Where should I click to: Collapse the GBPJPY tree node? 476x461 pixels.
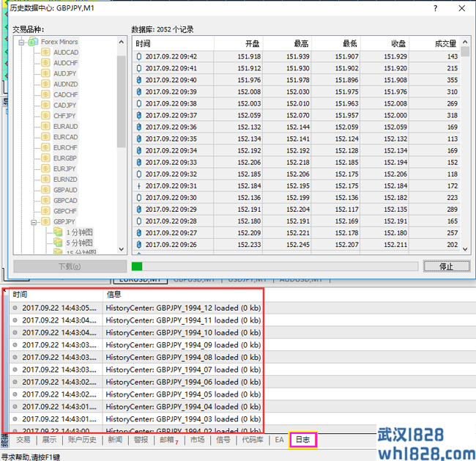click(34, 222)
